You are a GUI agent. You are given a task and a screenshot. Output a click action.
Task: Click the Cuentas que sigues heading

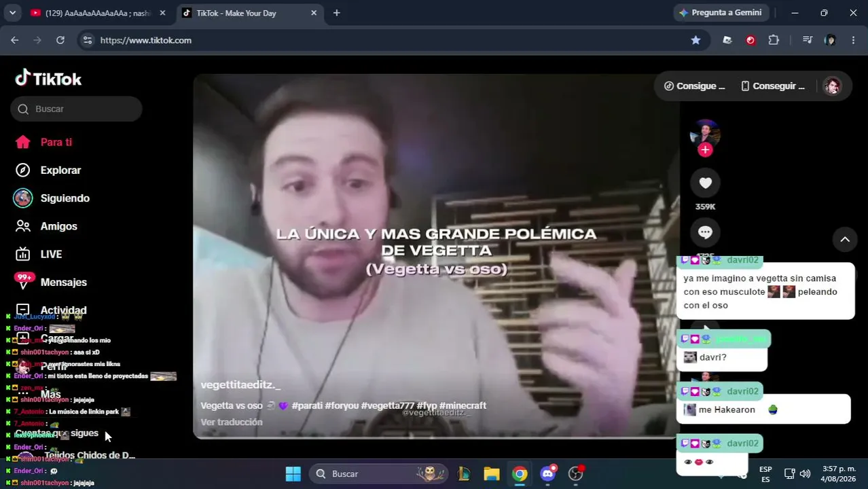point(57,433)
